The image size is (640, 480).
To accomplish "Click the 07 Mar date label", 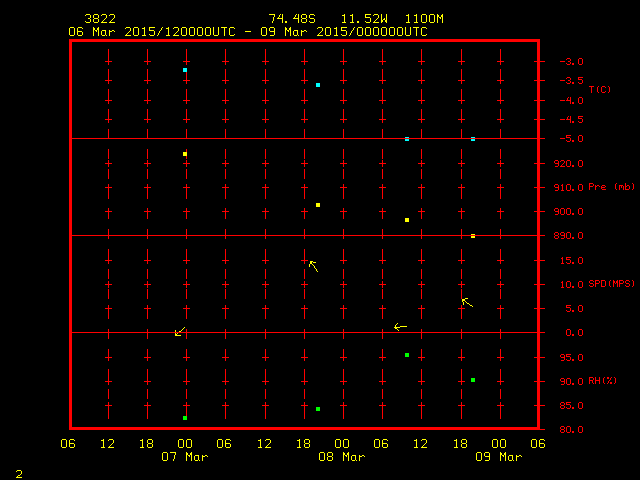I will [x=185, y=457].
